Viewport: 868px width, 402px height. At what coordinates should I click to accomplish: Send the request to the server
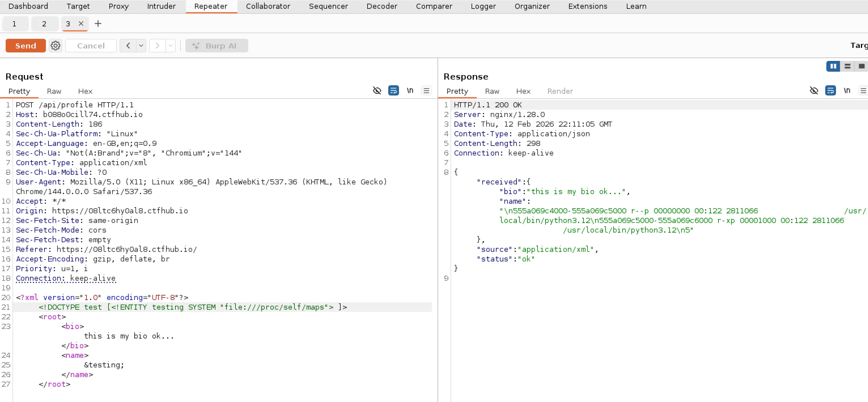25,46
